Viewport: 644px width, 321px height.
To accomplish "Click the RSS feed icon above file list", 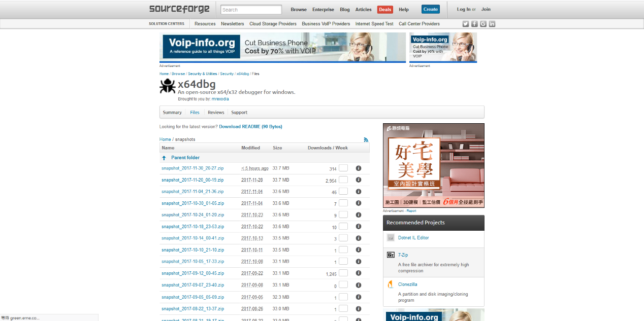I will [x=366, y=139].
